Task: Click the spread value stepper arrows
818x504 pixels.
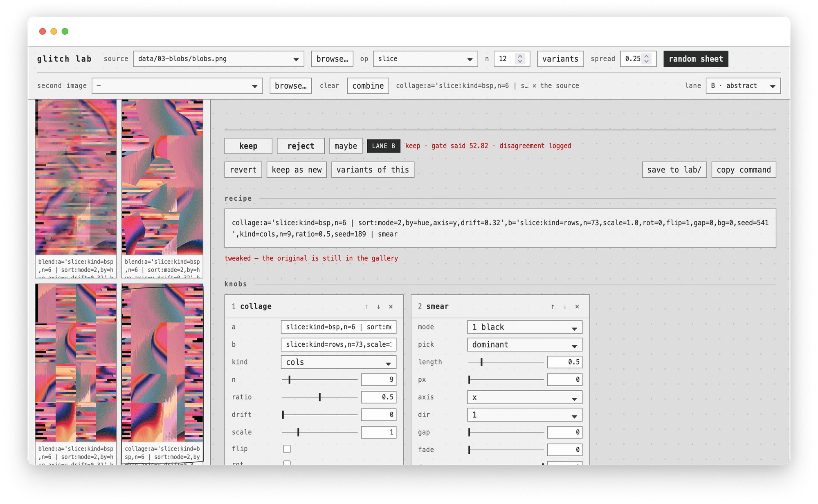Action: (x=646, y=59)
